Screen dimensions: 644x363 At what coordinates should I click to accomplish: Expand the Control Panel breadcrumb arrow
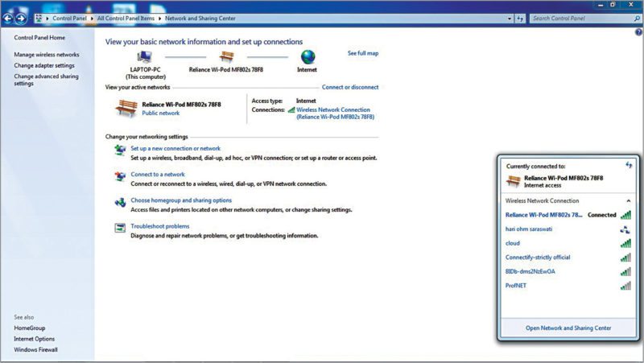coord(91,17)
